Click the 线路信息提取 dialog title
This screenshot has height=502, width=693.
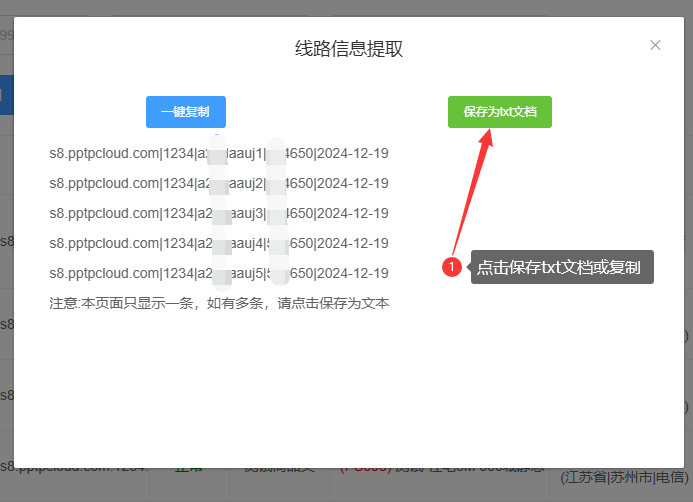tap(349, 49)
